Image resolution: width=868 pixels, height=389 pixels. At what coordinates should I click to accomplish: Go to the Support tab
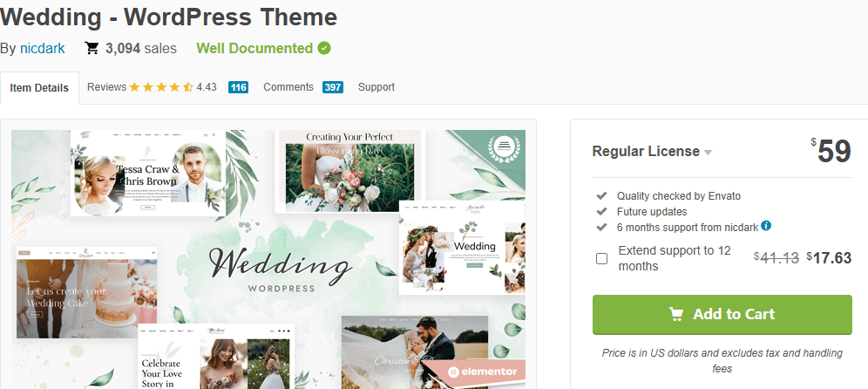[376, 87]
